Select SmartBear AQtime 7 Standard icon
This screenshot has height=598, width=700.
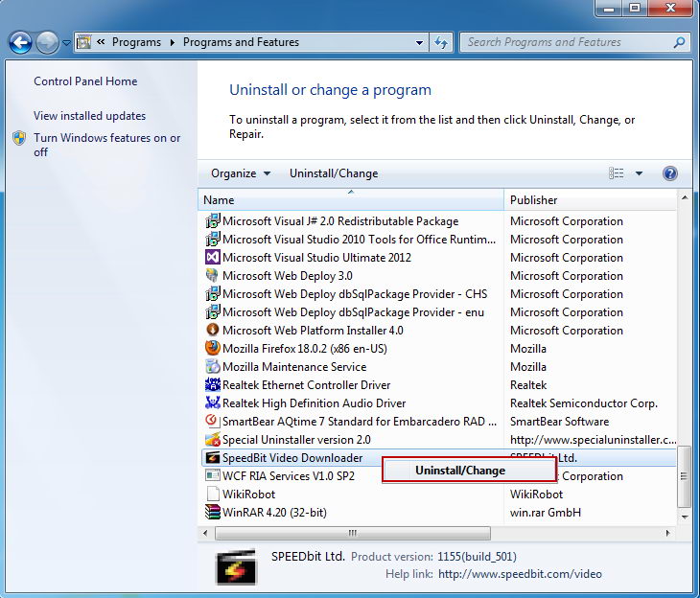coord(213,422)
